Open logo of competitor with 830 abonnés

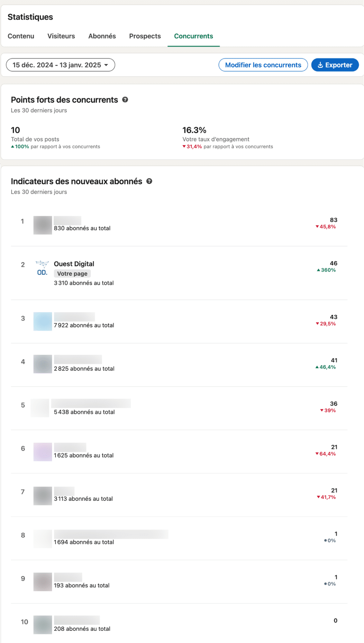tap(43, 225)
